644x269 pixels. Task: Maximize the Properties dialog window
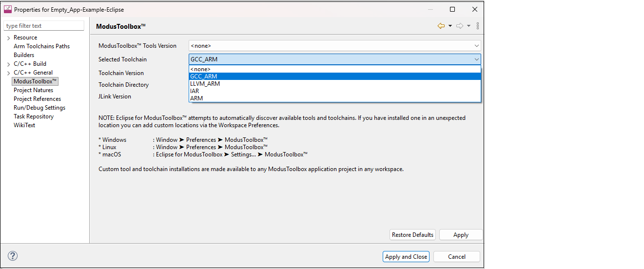[x=452, y=9]
